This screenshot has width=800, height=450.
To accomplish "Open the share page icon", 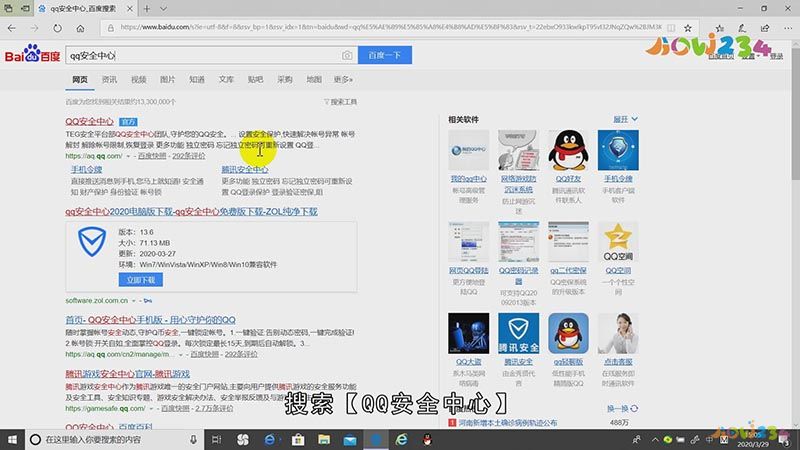I will pos(764,28).
